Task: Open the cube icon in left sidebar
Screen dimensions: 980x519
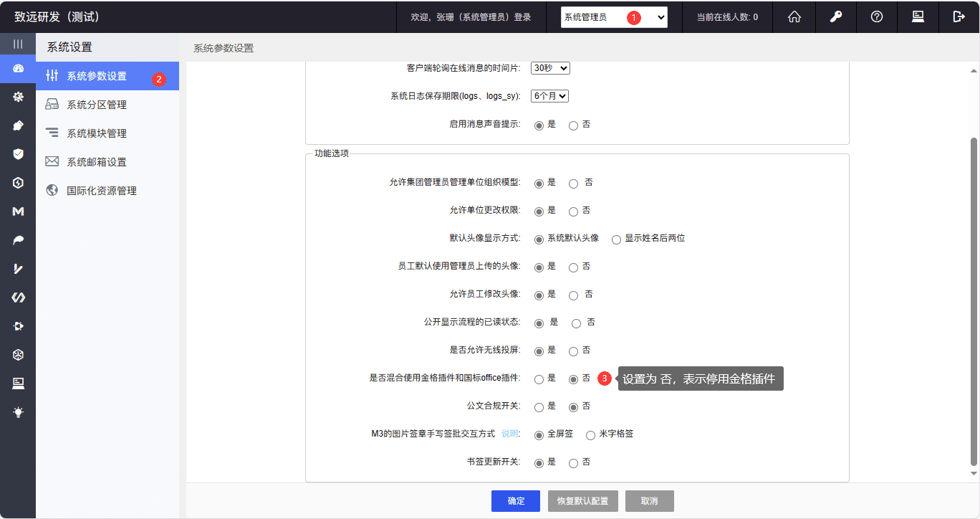Action: 18,355
